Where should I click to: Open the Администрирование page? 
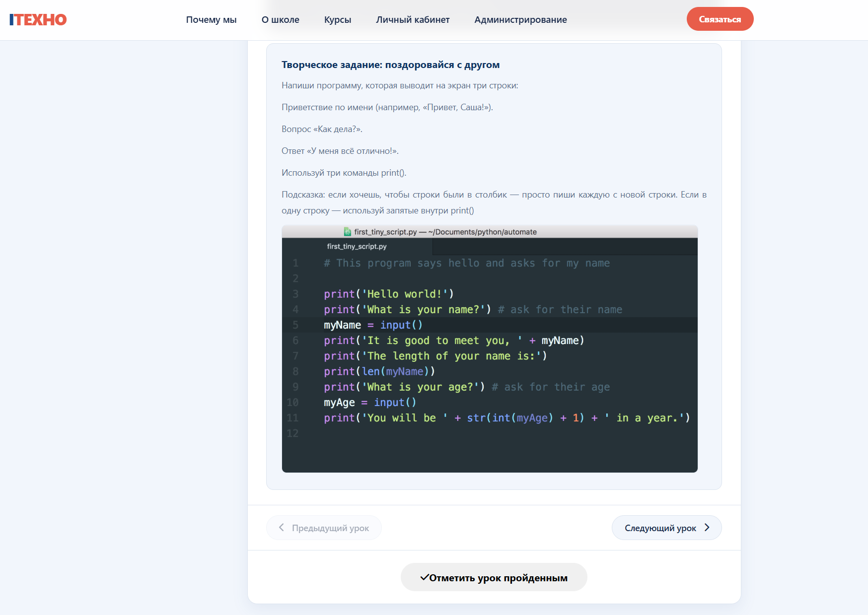point(520,20)
